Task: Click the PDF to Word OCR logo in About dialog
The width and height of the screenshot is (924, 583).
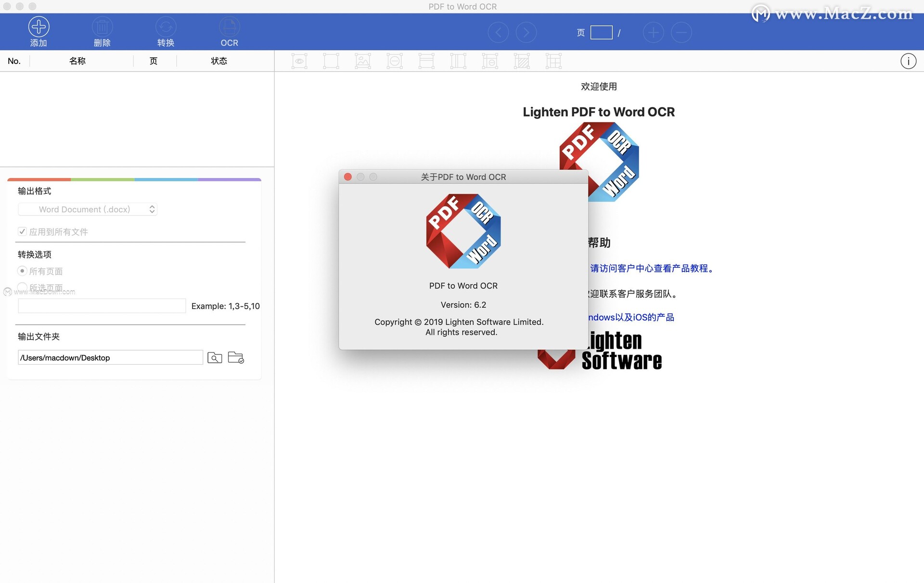Action: [x=463, y=231]
